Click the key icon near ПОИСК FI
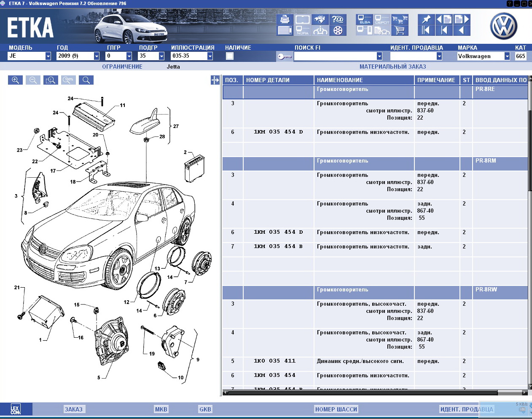Screen dimensions: 532x419 [x=285, y=56]
